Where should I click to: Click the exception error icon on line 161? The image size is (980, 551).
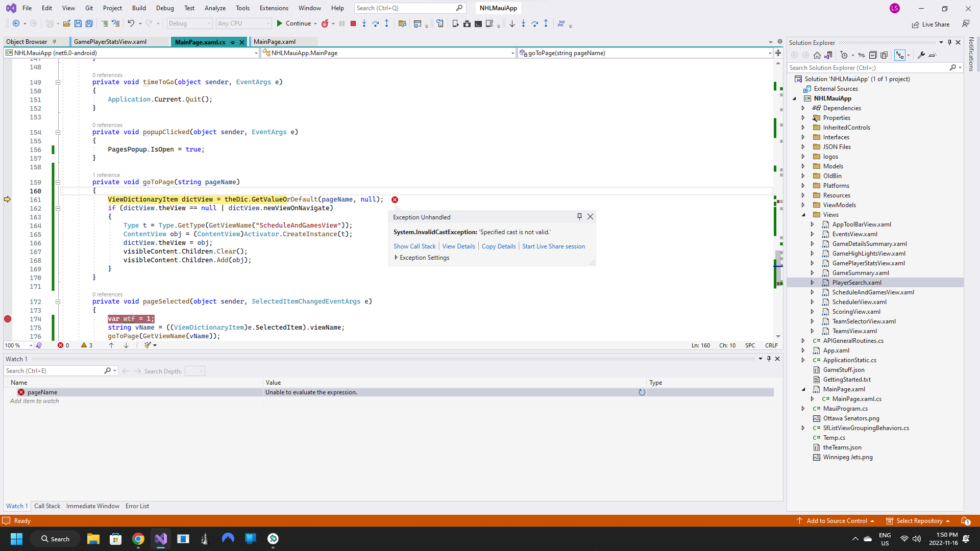tap(395, 200)
